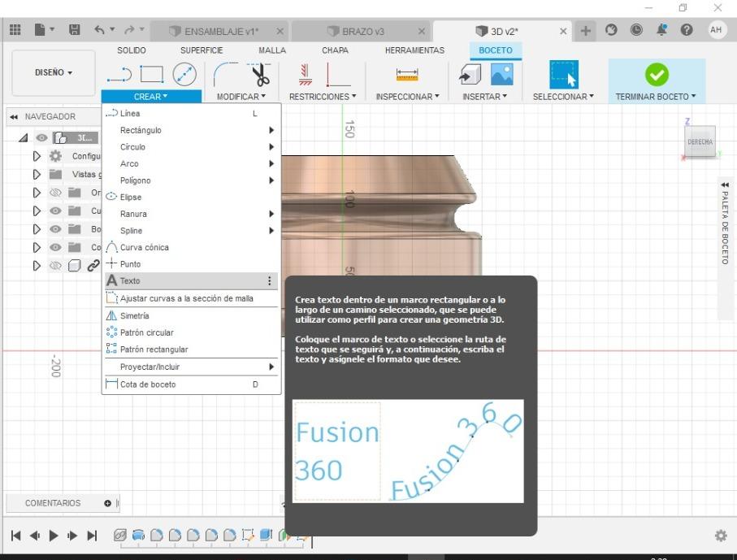Screen dimensions: 737x560
Task: Toggle visibility of the Or... folder
Action: [55, 193]
